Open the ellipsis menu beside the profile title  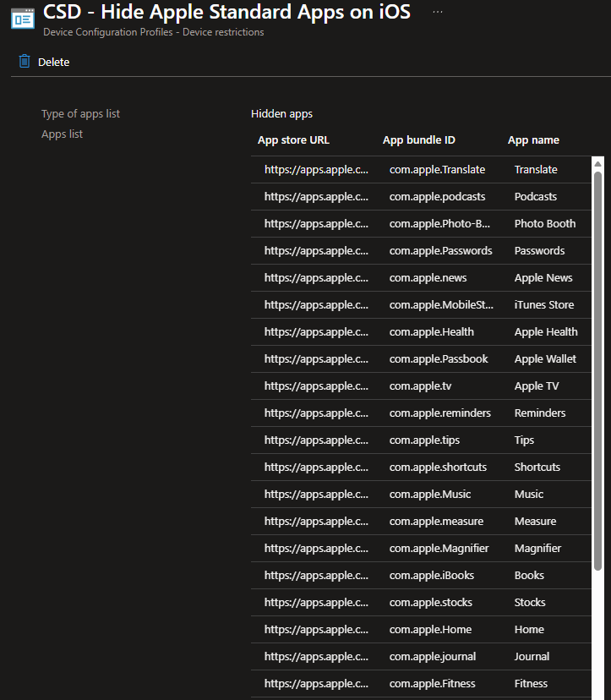pyautogui.click(x=438, y=12)
